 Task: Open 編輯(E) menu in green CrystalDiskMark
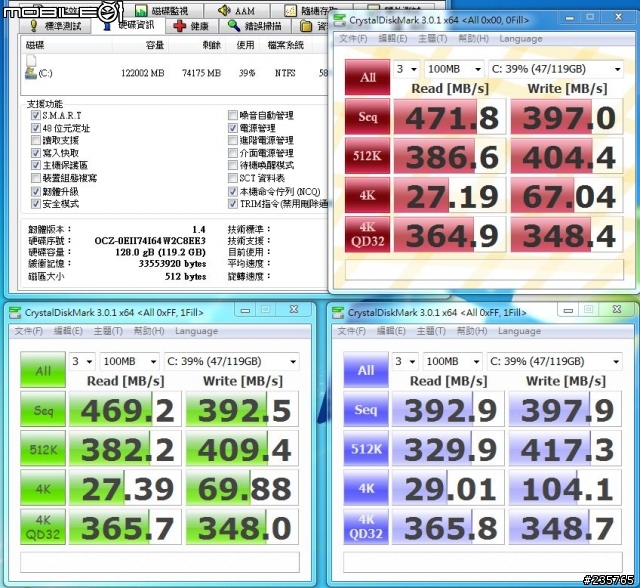click(68, 331)
